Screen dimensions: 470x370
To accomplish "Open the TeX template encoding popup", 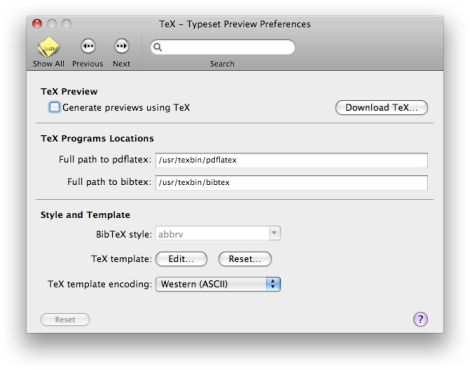I will coord(218,284).
